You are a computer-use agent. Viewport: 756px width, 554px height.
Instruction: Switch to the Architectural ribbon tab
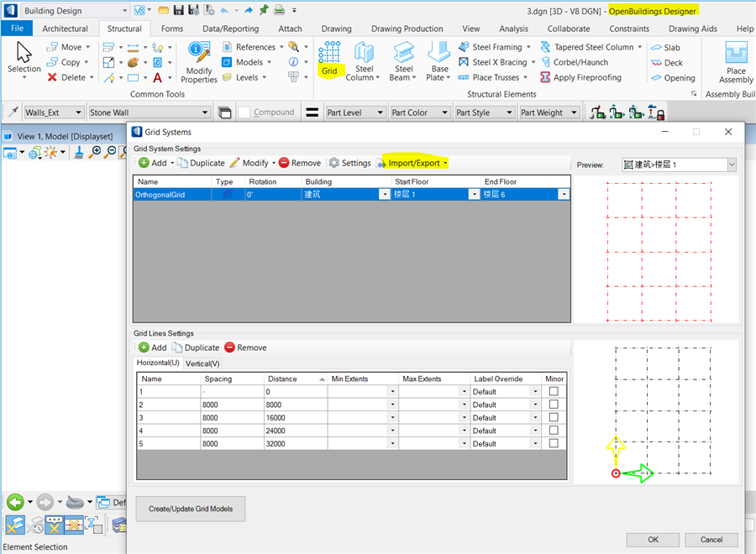[65, 29]
